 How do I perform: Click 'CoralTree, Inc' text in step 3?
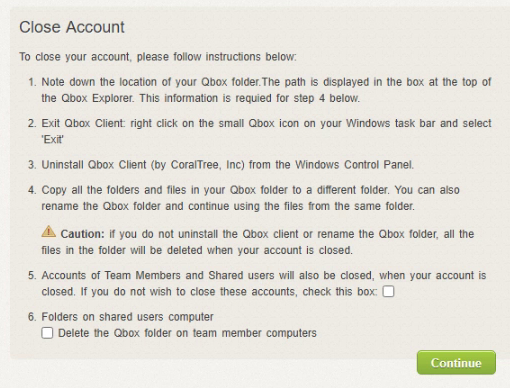[x=208, y=165]
